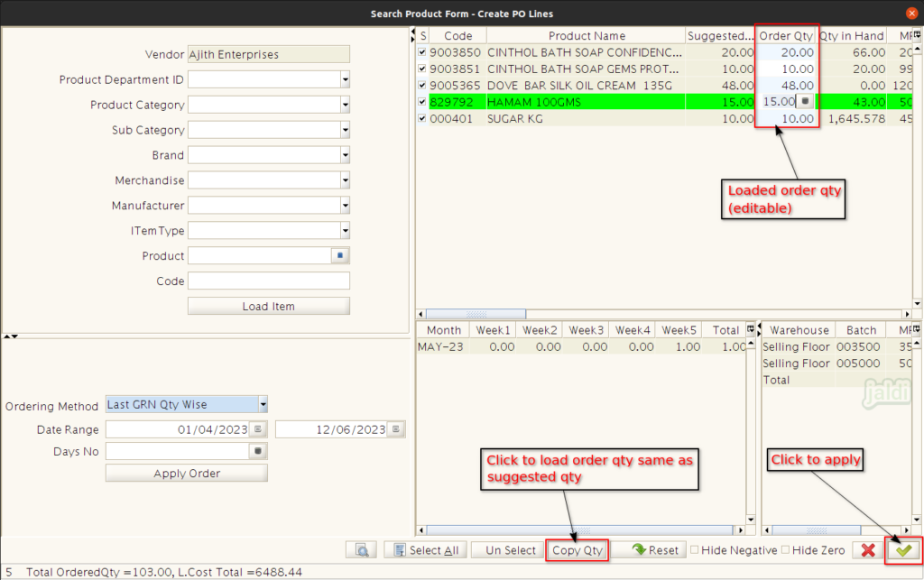Click the Month column header
This screenshot has height=580, width=924.
click(444, 330)
